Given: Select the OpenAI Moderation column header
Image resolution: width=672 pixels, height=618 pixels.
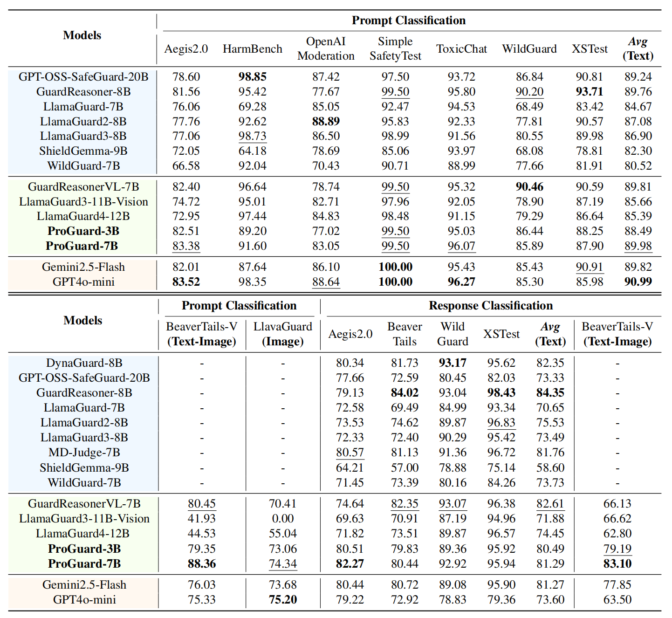Looking at the screenshot, I should [326, 49].
